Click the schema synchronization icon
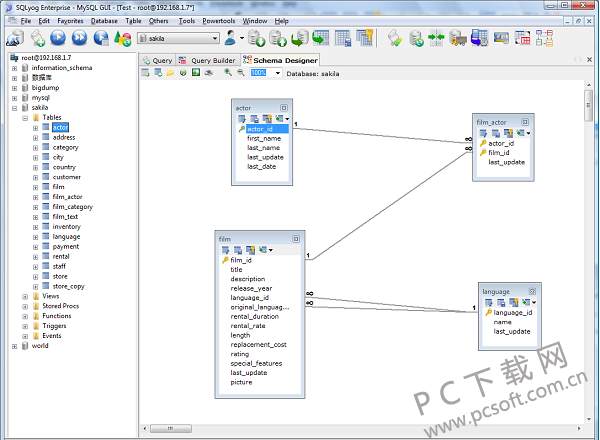 tap(436, 38)
